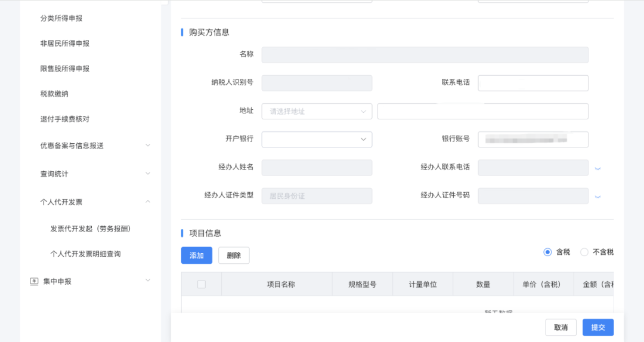This screenshot has width=644, height=342.
Task: Click the 购买方信息 section heading
Action: pyautogui.click(x=209, y=32)
